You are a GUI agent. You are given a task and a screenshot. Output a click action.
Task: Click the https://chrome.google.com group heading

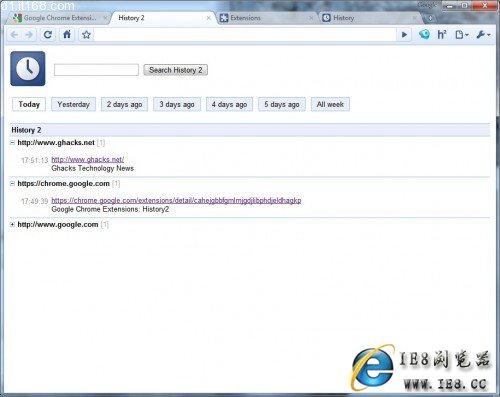(63, 183)
